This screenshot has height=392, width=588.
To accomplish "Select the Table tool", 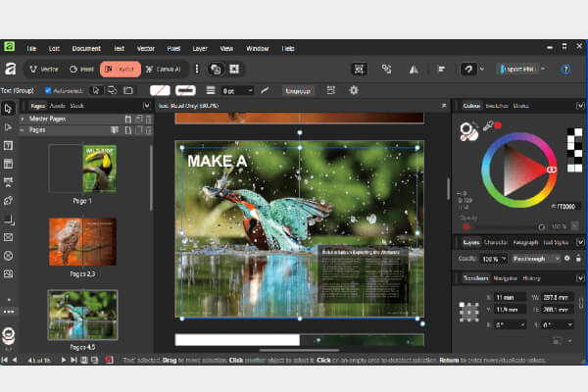I will point(8,164).
